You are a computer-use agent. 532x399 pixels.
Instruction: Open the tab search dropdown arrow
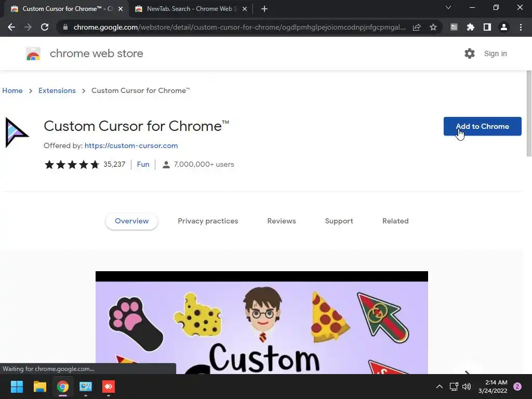click(448, 7)
